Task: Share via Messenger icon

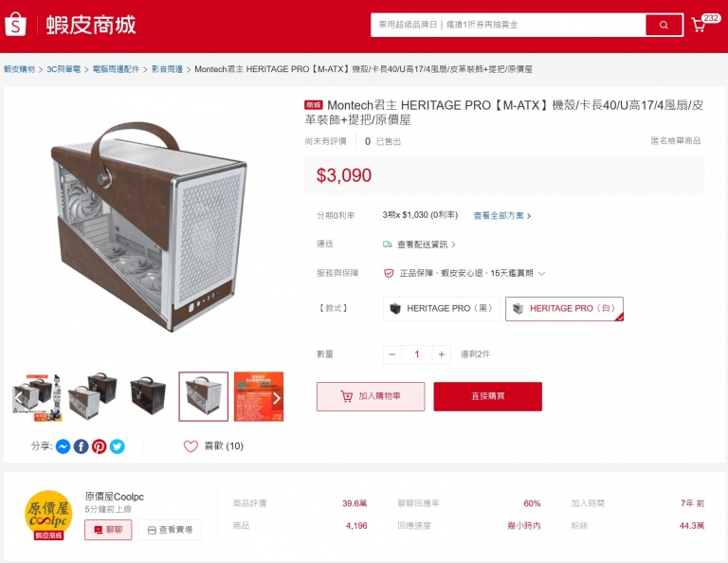Action: pos(64,446)
